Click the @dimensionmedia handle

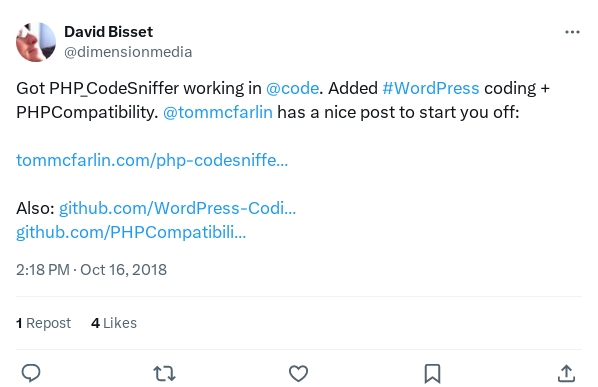point(128,52)
